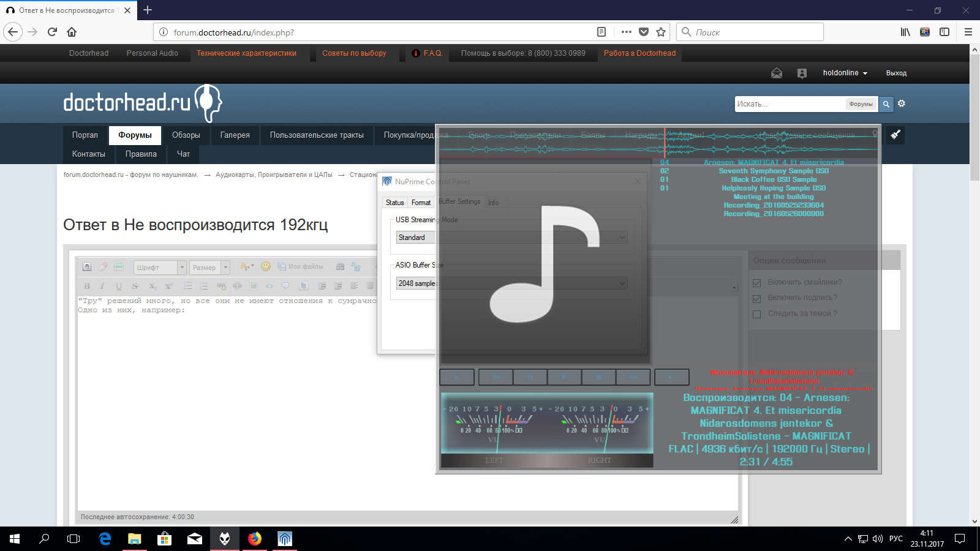The width and height of the screenshot is (980, 551).
Task: Click the Twitter embed icon
Action: tap(304, 286)
